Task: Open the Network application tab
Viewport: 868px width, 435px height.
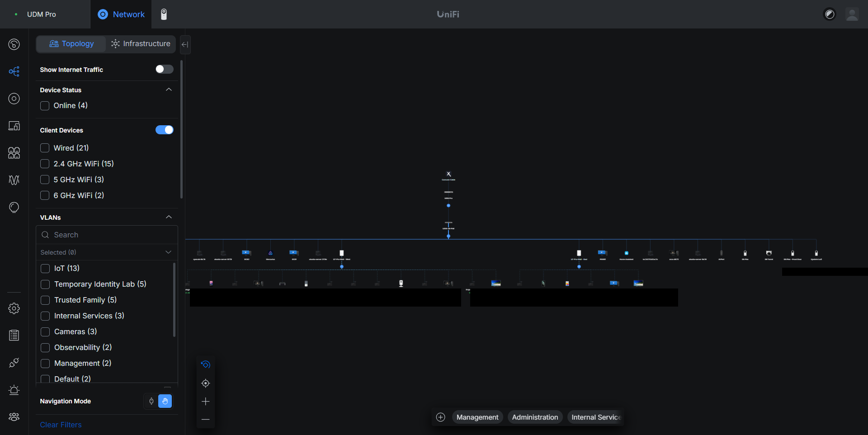Action: point(121,14)
